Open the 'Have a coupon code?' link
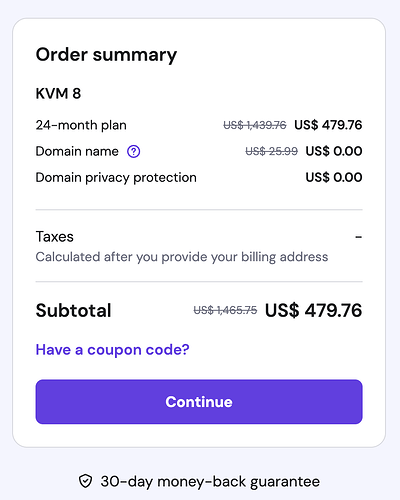Viewport: 400px width, 500px height. pyautogui.click(x=112, y=350)
